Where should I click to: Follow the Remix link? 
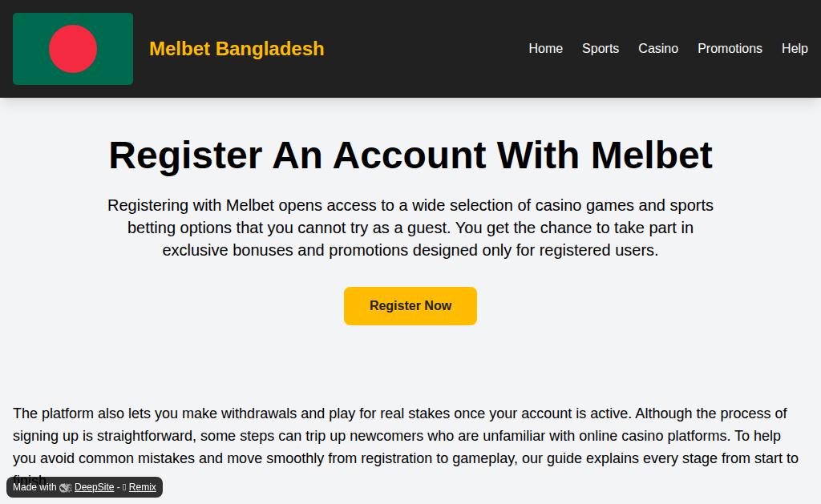(143, 487)
